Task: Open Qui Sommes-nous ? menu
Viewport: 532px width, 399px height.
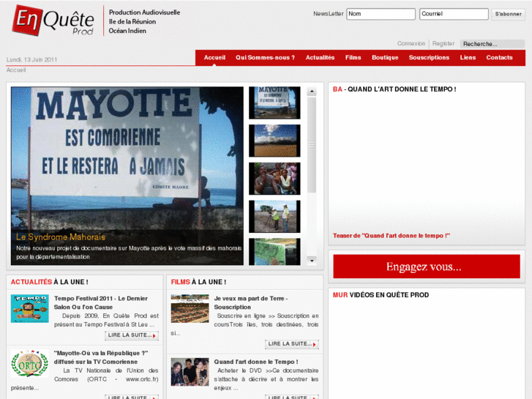Action: pos(266,58)
